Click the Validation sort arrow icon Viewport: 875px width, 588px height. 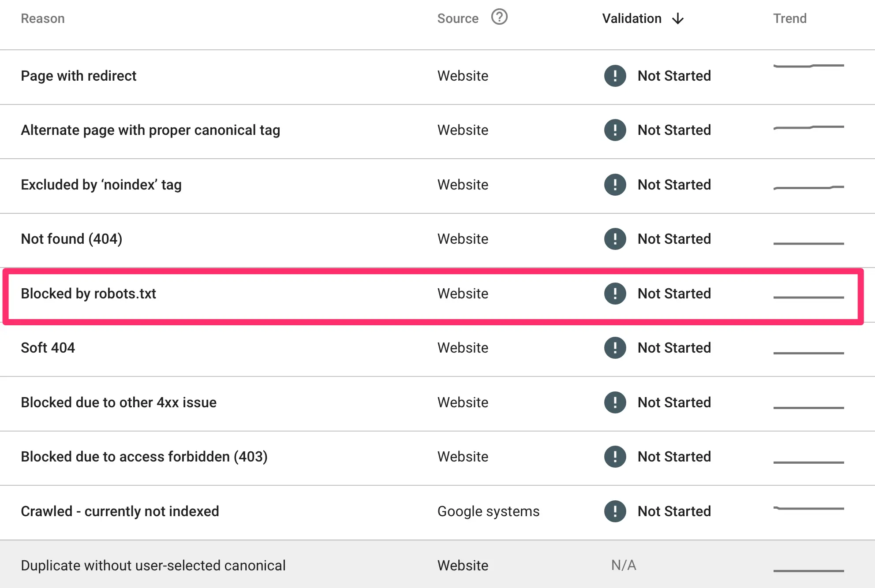[678, 19]
